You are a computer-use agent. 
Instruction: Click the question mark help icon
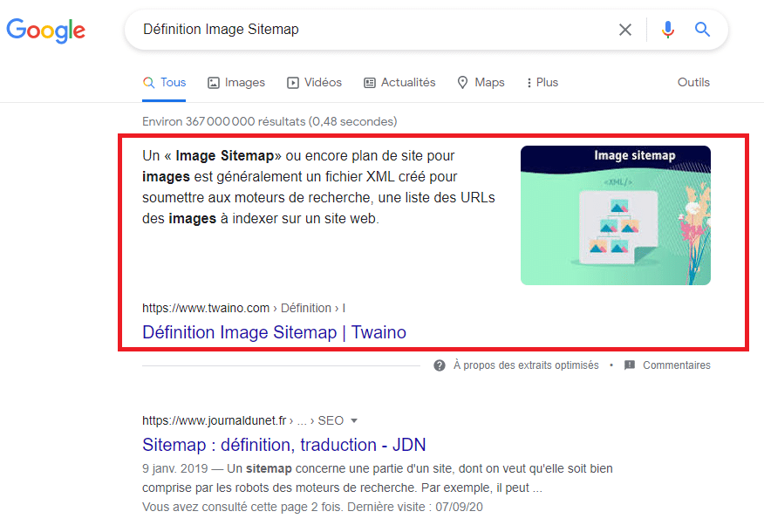pos(440,365)
